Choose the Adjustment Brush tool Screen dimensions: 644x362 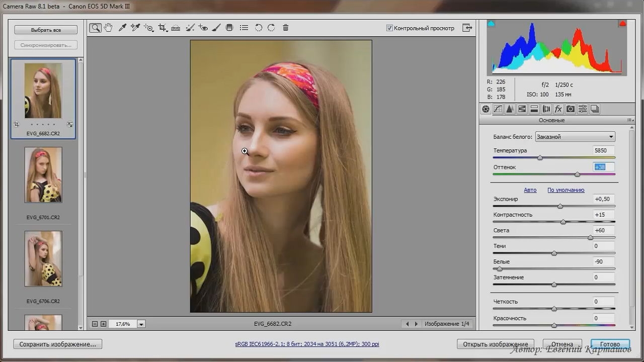click(x=216, y=28)
